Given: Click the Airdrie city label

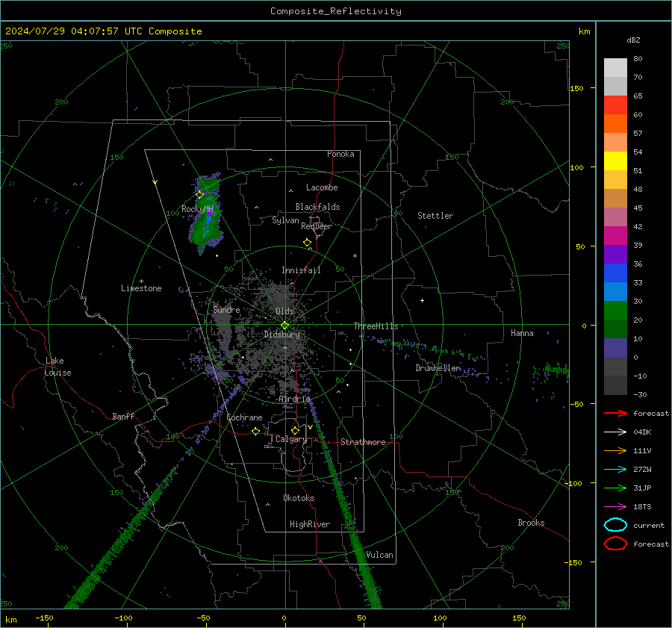Looking at the screenshot, I should (x=294, y=399).
